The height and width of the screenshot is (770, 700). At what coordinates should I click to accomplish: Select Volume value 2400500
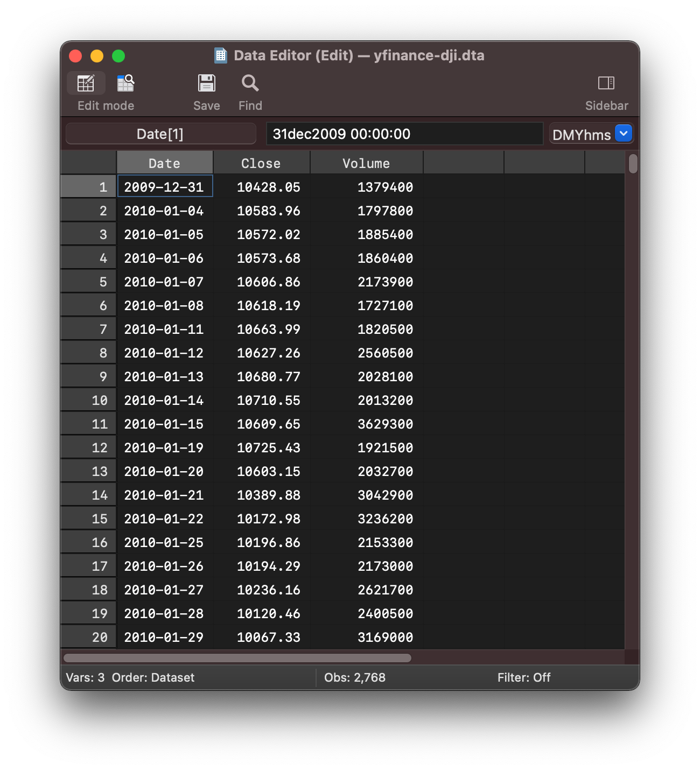367,613
